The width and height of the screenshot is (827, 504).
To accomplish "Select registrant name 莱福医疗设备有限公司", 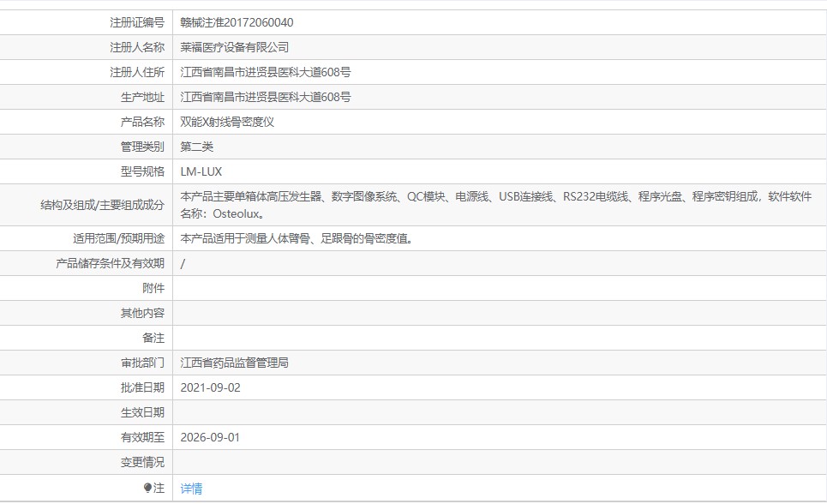I will [x=235, y=47].
